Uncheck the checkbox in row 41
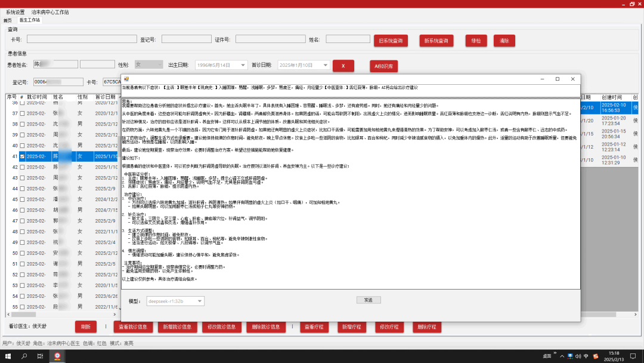The width and height of the screenshot is (644, 363). (x=23, y=156)
